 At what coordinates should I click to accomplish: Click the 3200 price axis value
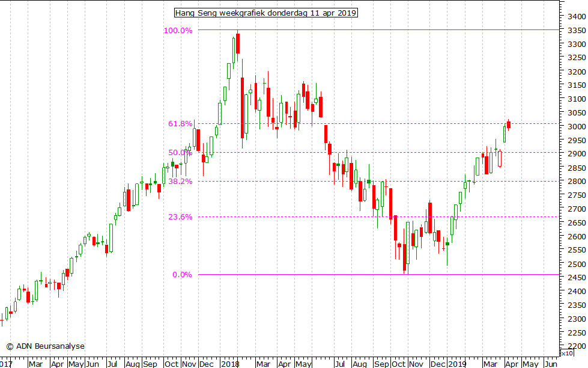coord(577,72)
